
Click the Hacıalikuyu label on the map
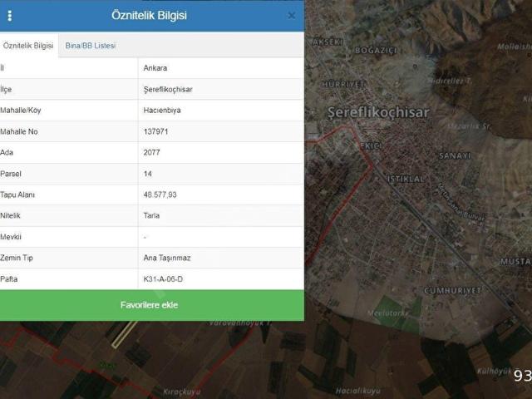coord(358,392)
